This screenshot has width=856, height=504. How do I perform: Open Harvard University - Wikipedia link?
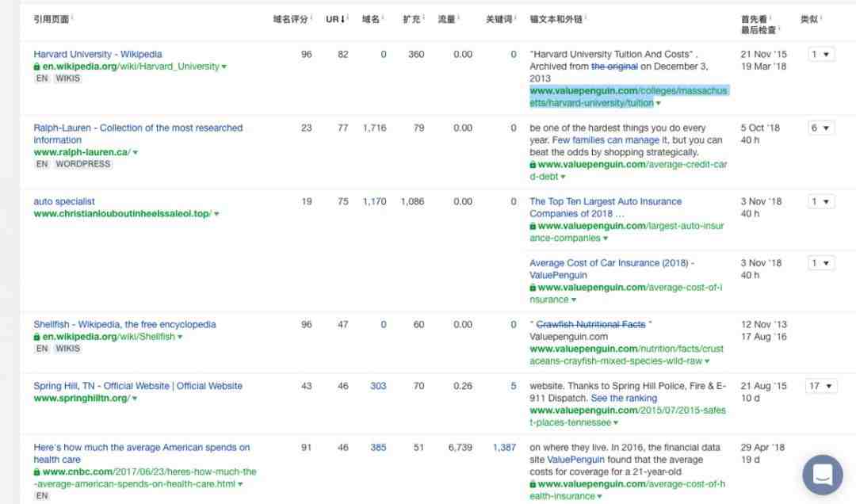[x=97, y=54]
